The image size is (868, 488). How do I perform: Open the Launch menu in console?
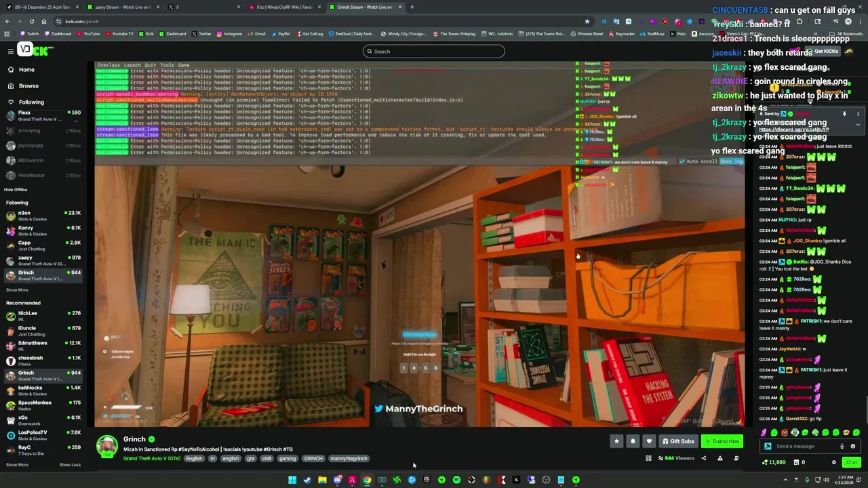coord(132,65)
